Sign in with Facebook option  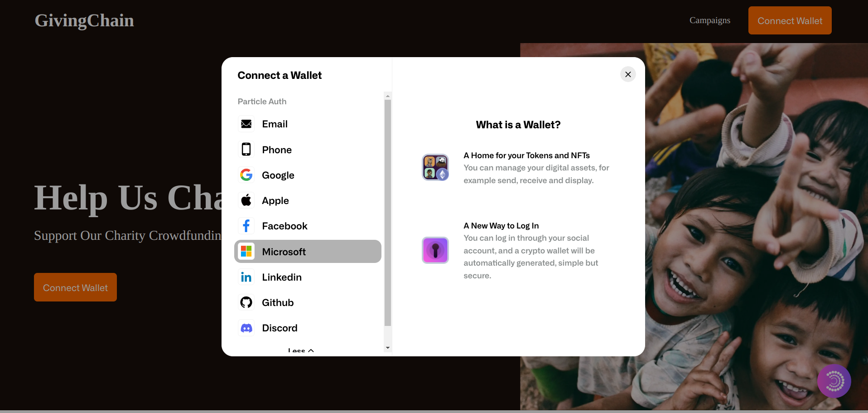[x=308, y=226]
